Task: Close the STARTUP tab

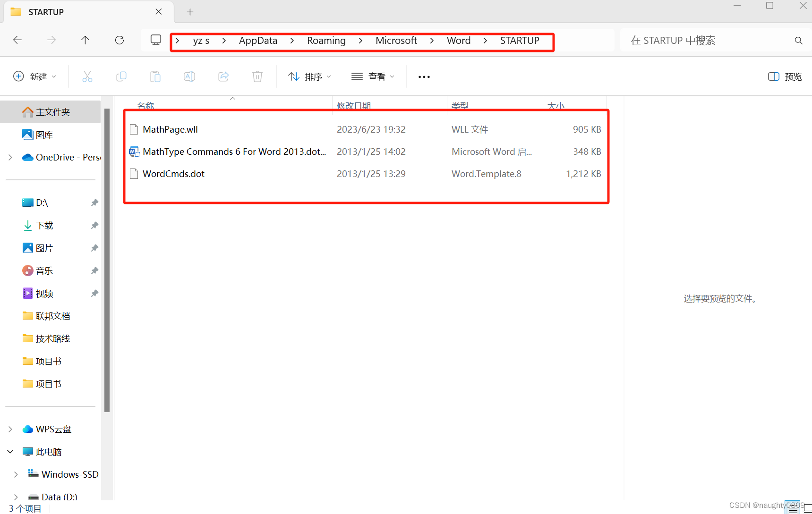Action: 159,12
